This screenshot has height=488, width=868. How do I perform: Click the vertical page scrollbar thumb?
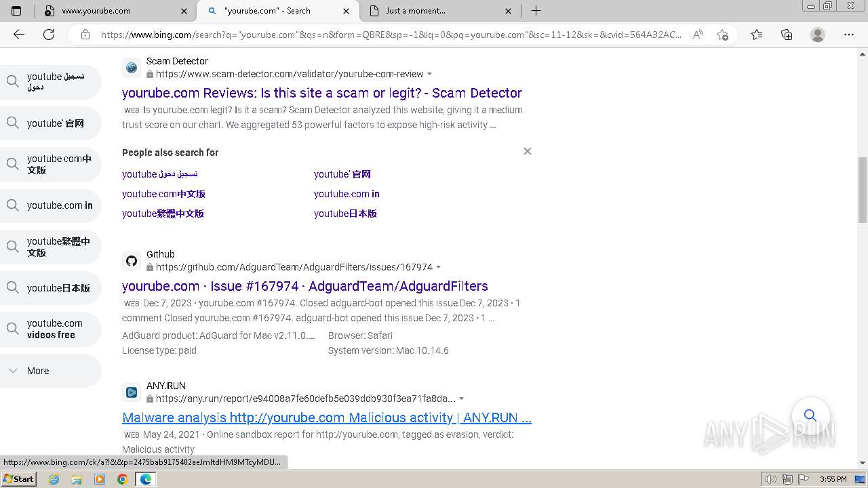(863, 190)
